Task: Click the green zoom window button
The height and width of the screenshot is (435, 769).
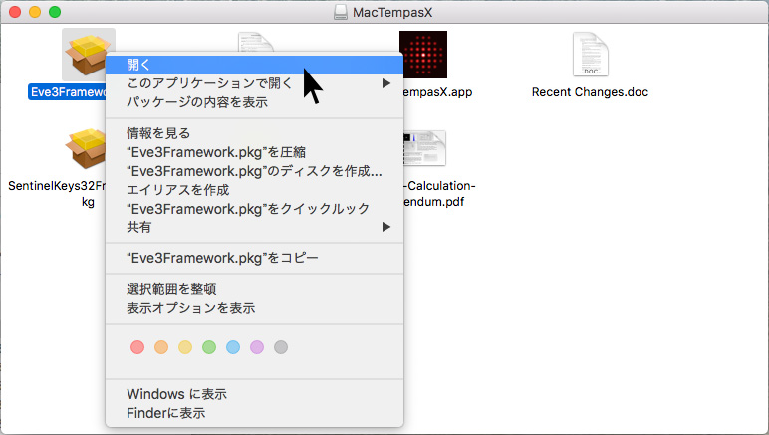Action: tap(55, 12)
